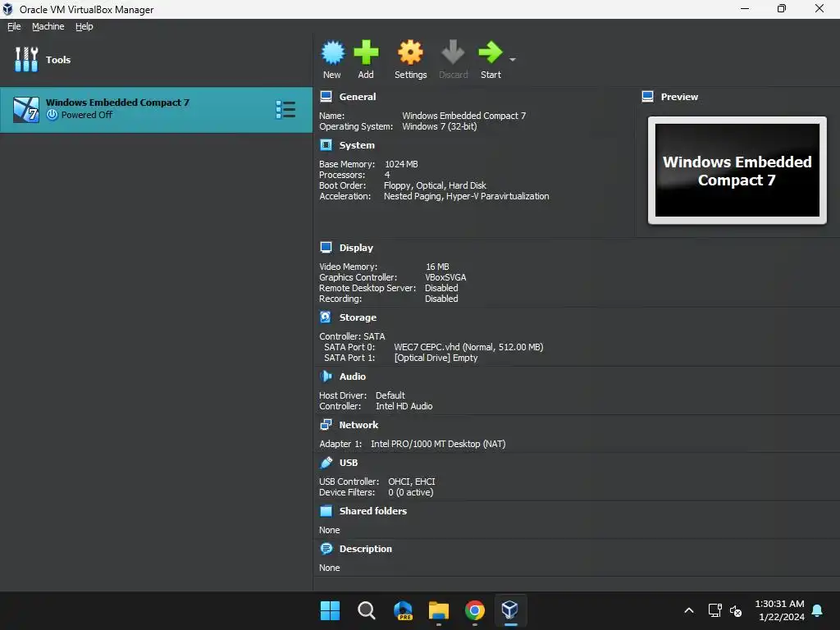Image resolution: width=840 pixels, height=630 pixels.
Task: Open the Machine menu
Action: click(x=48, y=26)
